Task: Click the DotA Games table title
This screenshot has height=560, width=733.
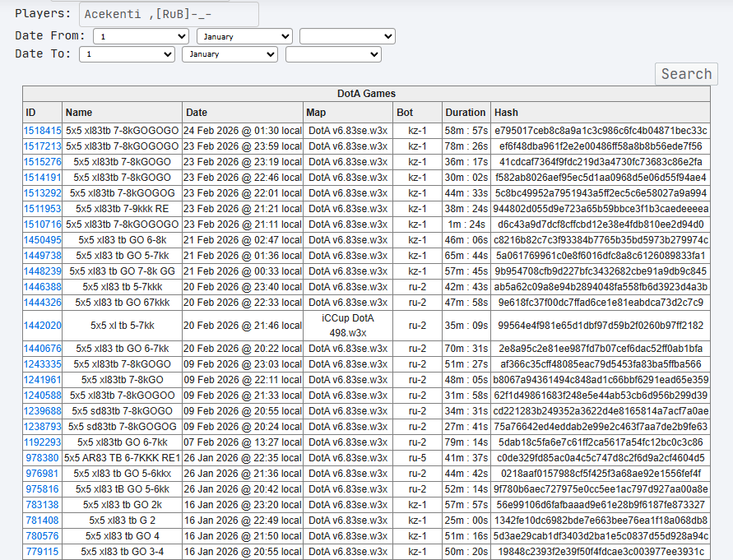Action: (x=367, y=94)
